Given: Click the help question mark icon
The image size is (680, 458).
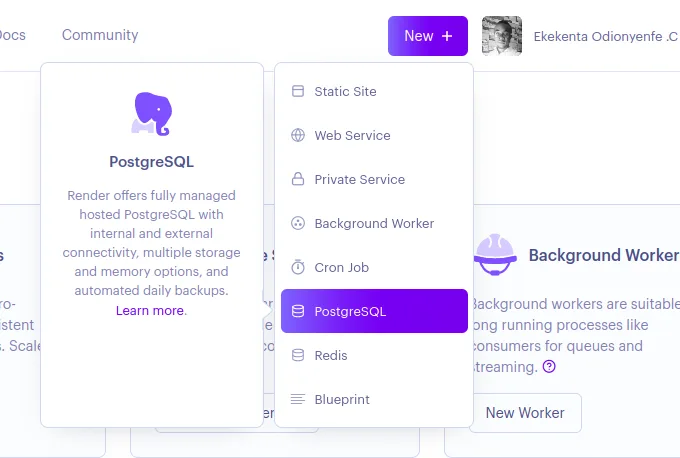Looking at the screenshot, I should [x=549, y=366].
